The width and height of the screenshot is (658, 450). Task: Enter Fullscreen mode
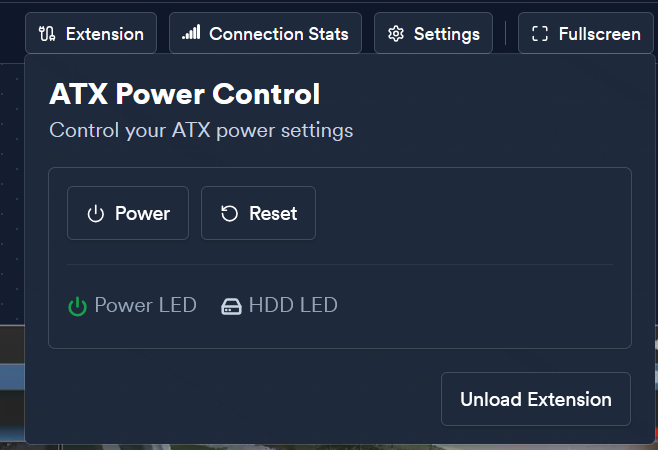pyautogui.click(x=586, y=33)
